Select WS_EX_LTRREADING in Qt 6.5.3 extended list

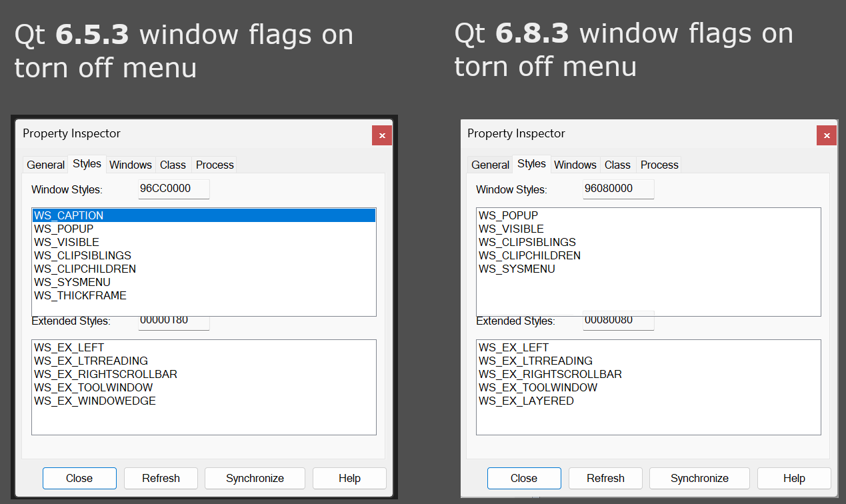tap(204, 361)
